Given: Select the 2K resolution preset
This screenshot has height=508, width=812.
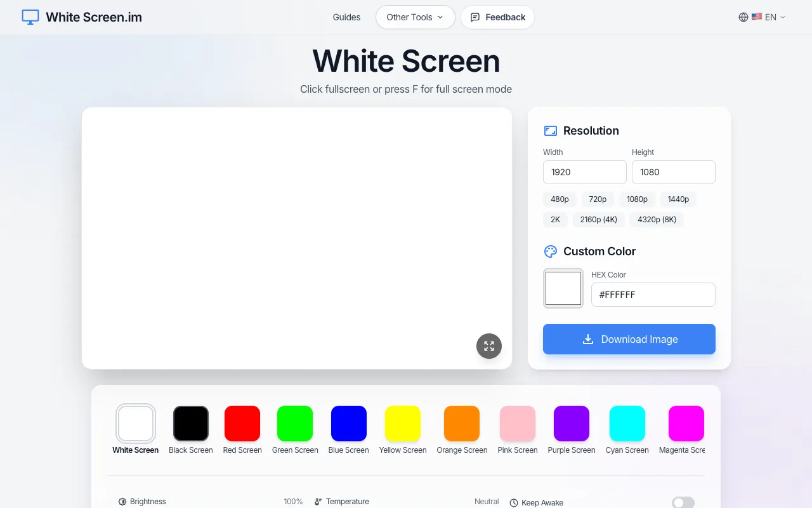Looking at the screenshot, I should [x=555, y=220].
